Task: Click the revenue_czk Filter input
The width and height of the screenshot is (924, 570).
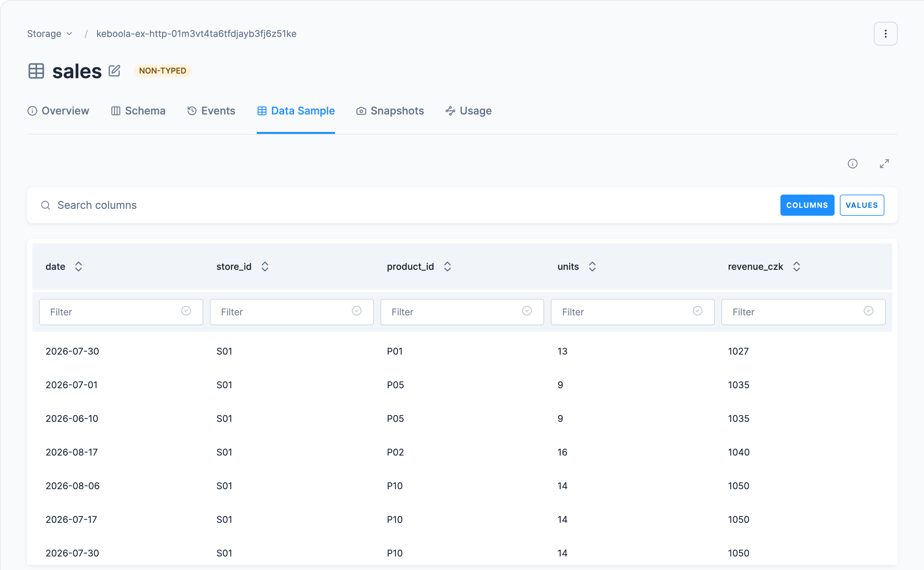Action: coord(803,312)
